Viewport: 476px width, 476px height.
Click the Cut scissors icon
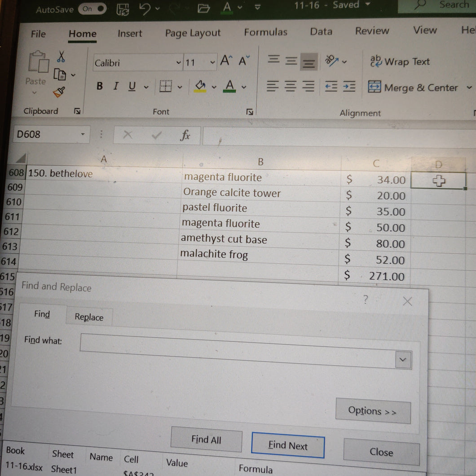[61, 57]
